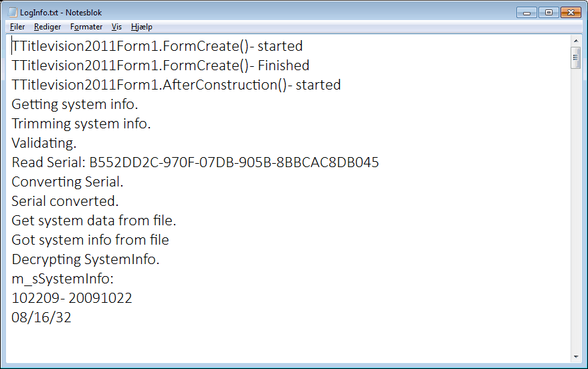Viewport: 588px width, 369px height.
Task: Open the Rediger menu
Action: tap(47, 27)
